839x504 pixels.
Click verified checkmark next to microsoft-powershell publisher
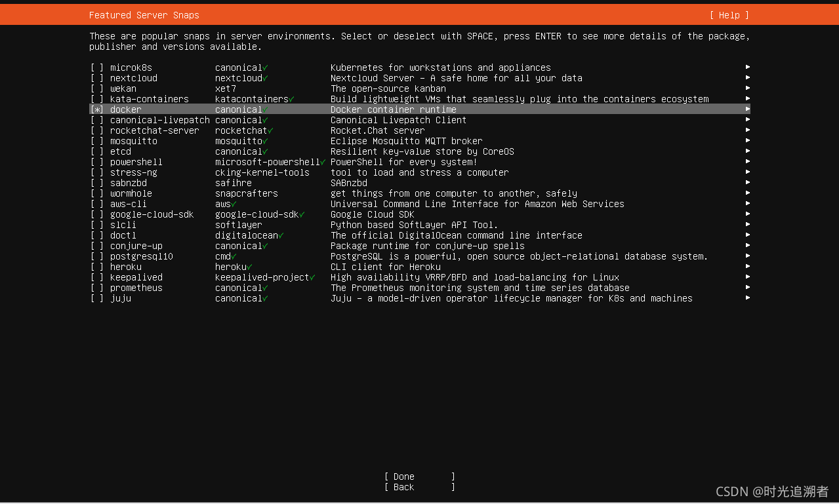click(x=323, y=162)
